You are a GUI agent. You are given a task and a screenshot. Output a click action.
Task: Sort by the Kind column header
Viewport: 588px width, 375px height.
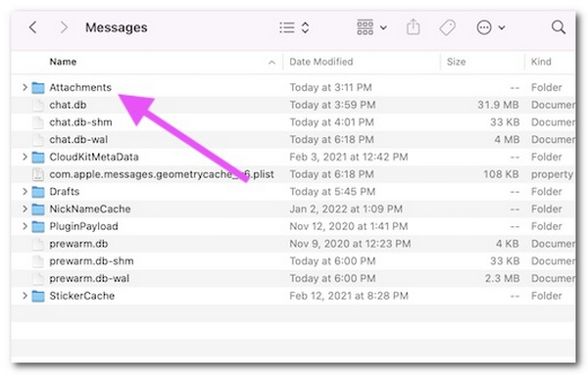click(541, 62)
